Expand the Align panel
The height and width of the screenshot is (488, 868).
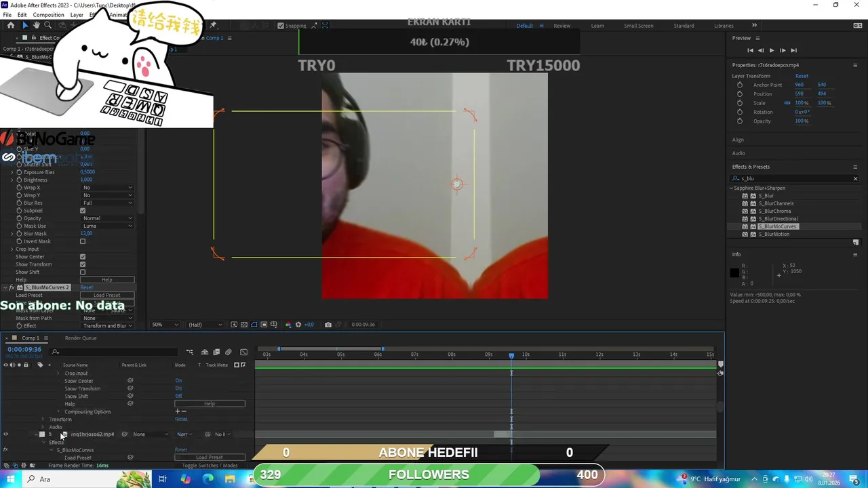click(x=738, y=140)
